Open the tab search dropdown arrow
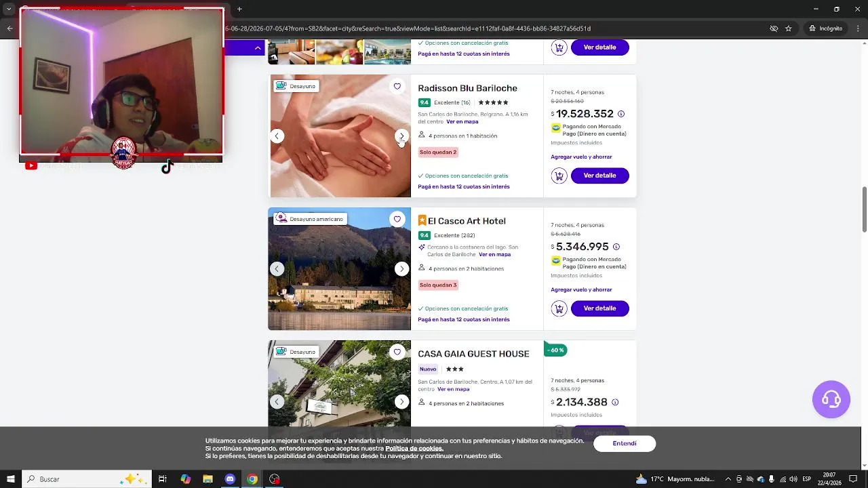Screen dimensions: 868x488 click(x=9, y=9)
